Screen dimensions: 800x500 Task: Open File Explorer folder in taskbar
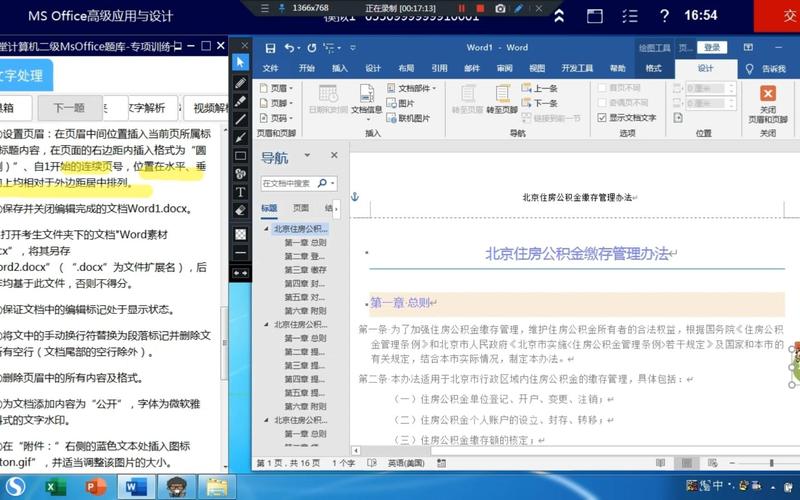(217, 487)
